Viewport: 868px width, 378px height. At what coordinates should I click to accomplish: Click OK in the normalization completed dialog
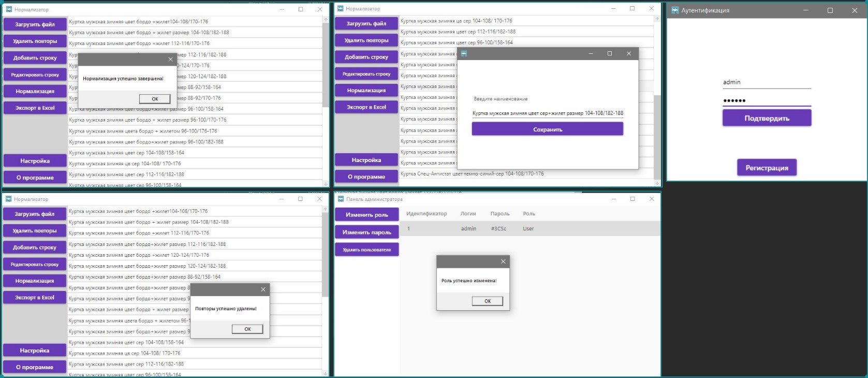pyautogui.click(x=155, y=99)
